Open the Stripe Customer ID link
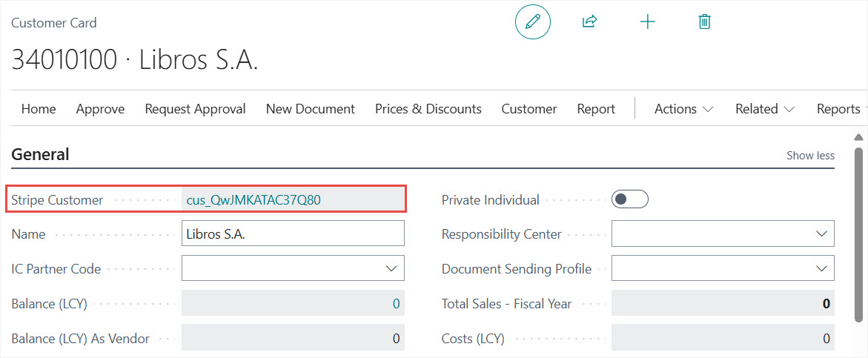This screenshot has width=868, height=358. [254, 200]
